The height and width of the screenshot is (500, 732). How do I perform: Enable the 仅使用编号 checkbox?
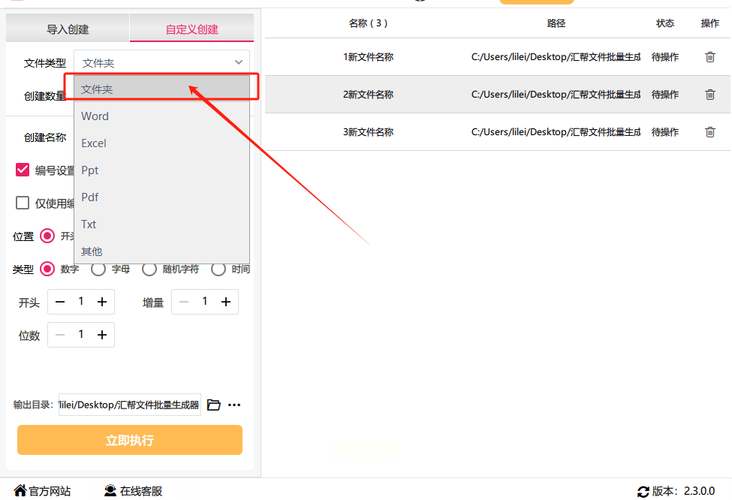[x=22, y=203]
